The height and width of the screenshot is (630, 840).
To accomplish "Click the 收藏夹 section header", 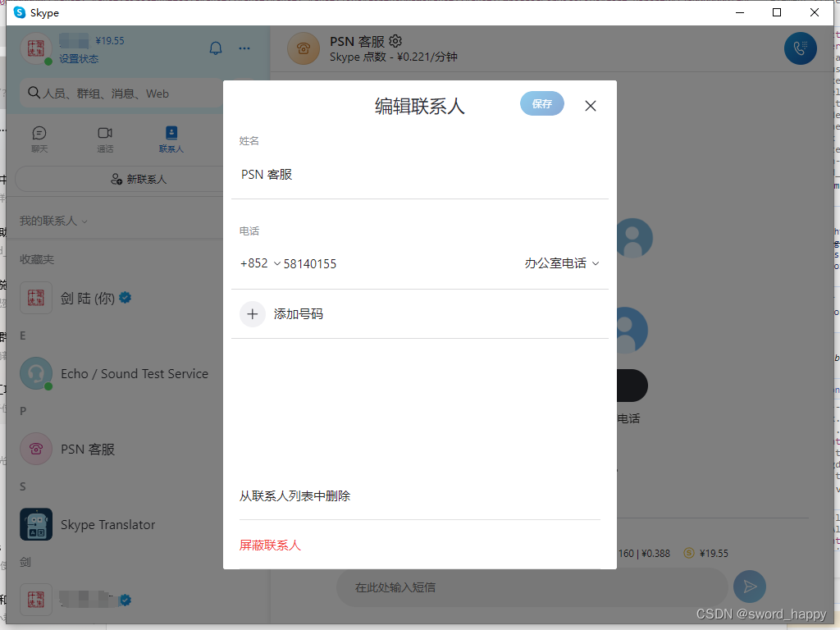I will [x=37, y=259].
